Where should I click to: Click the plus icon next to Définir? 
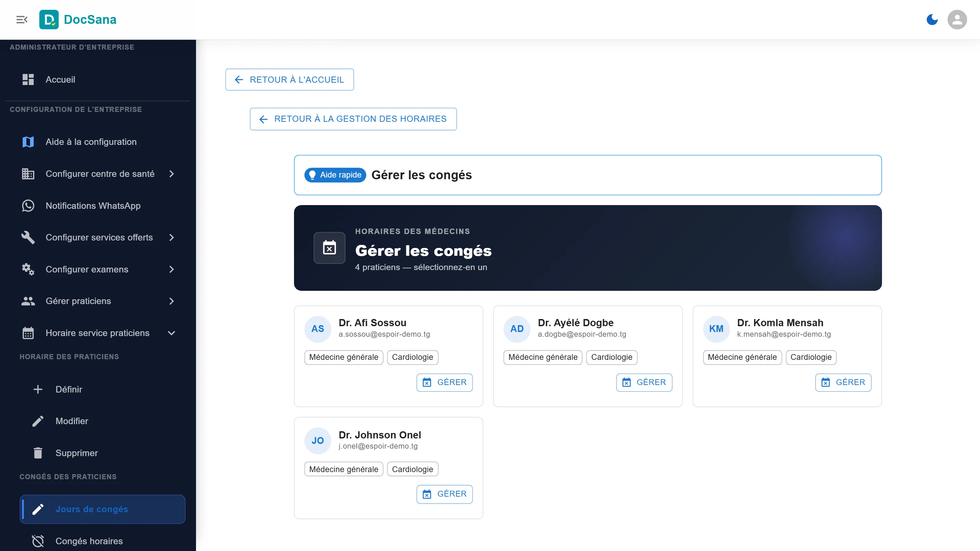(38, 389)
